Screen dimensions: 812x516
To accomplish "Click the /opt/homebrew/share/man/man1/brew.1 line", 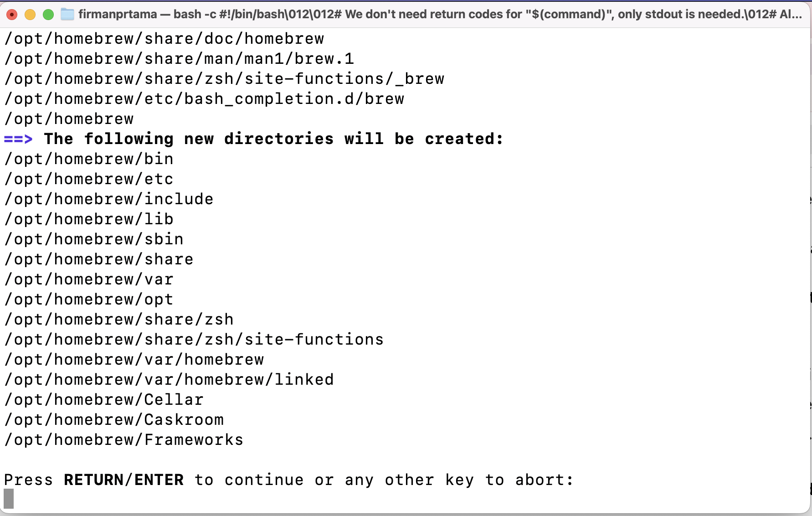I will 179,59.
